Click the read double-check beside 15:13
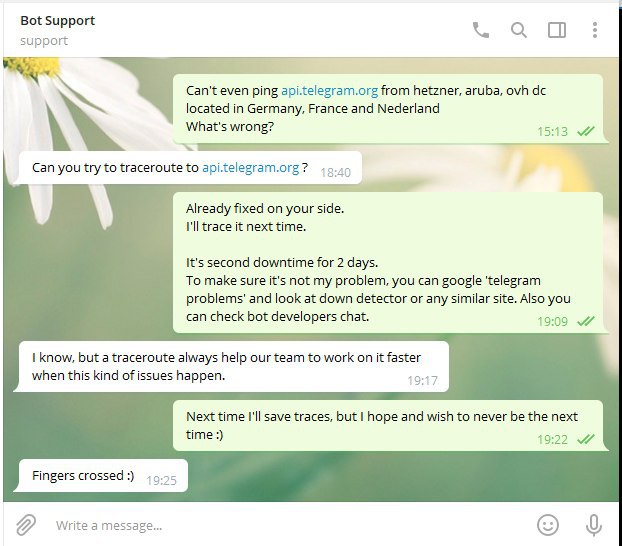622x546 pixels. (586, 131)
